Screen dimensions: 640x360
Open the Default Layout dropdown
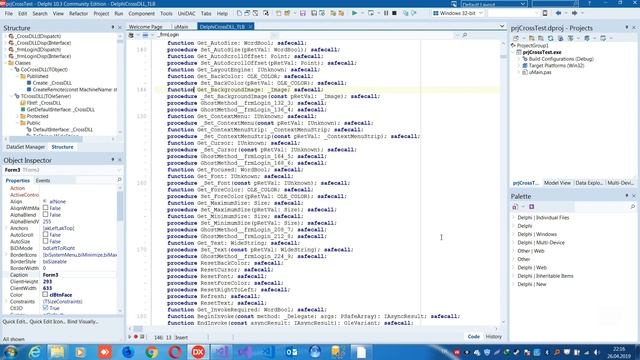pyautogui.click(x=523, y=4)
